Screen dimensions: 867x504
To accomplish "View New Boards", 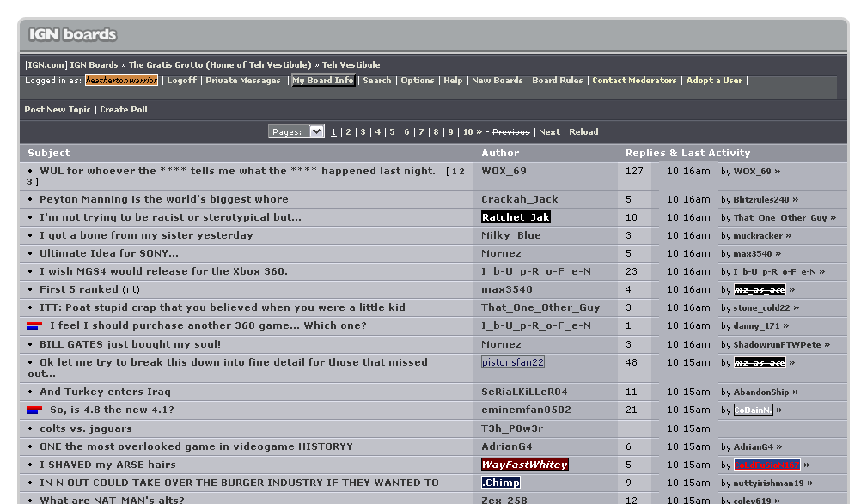I will tap(498, 80).
